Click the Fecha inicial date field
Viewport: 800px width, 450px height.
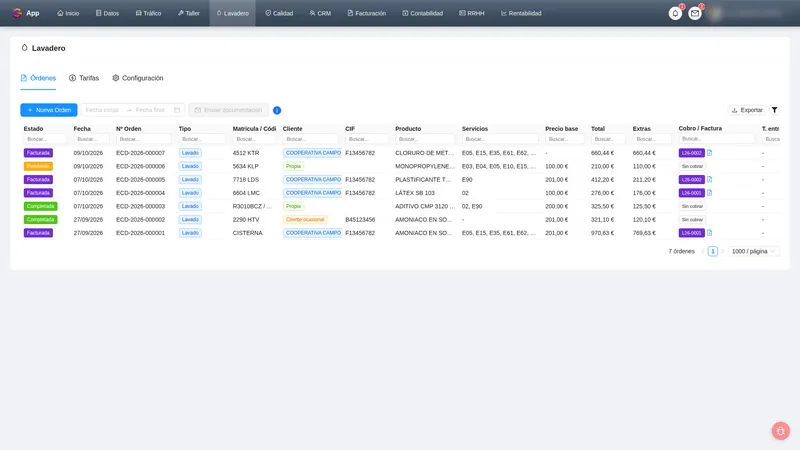tap(103, 110)
